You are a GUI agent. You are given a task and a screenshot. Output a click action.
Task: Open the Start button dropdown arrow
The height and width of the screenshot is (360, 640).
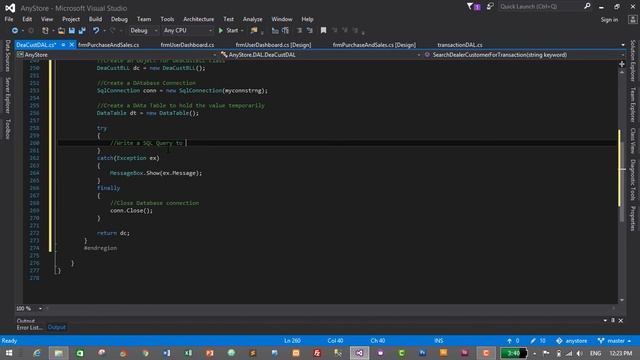(242, 31)
